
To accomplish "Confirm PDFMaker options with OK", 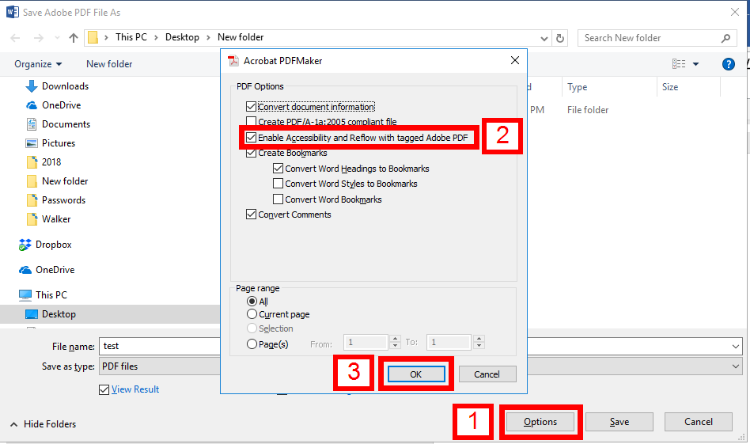I will pos(416,374).
